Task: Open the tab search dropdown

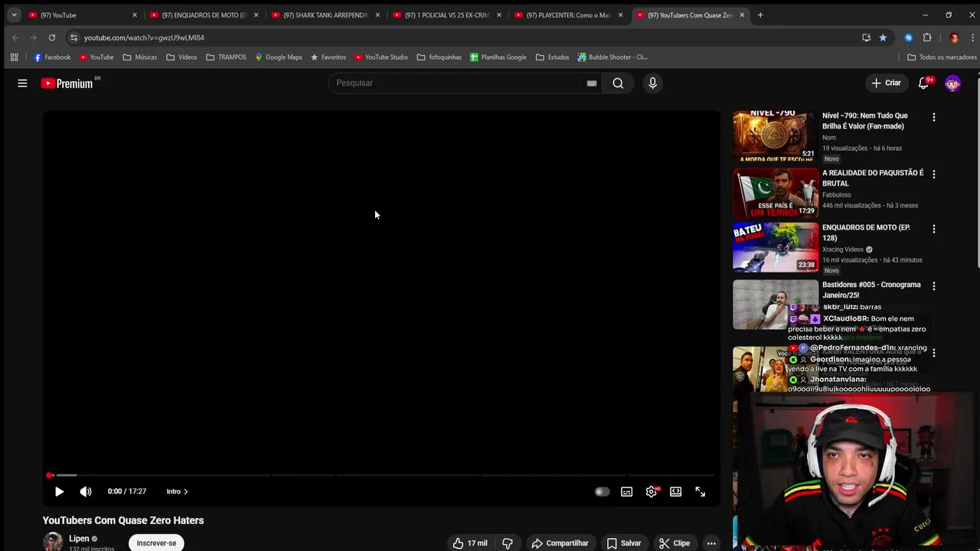Action: 14,15
